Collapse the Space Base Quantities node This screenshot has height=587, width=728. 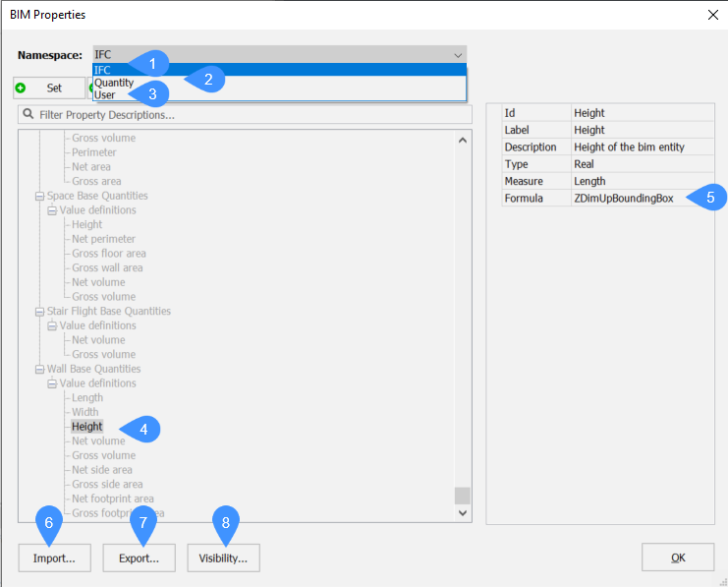40,196
